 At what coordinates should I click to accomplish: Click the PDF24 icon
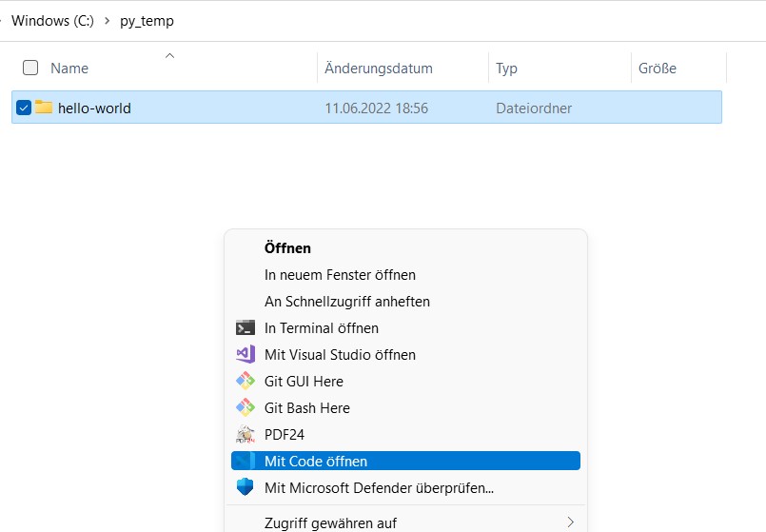[x=246, y=435]
